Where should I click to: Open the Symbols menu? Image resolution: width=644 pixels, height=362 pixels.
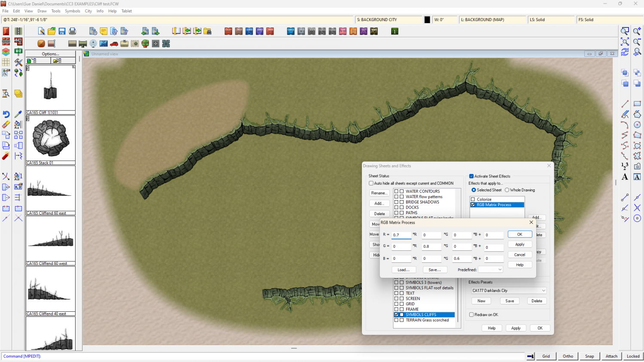click(73, 11)
